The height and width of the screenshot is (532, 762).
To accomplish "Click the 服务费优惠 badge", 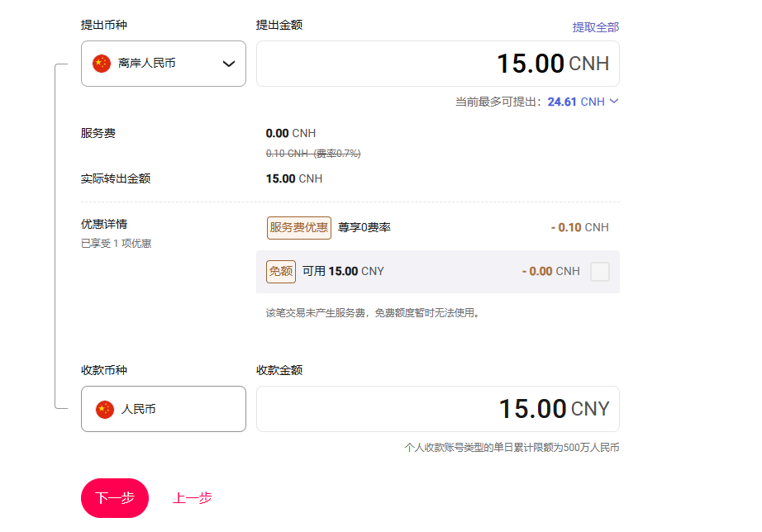I will tap(298, 227).
